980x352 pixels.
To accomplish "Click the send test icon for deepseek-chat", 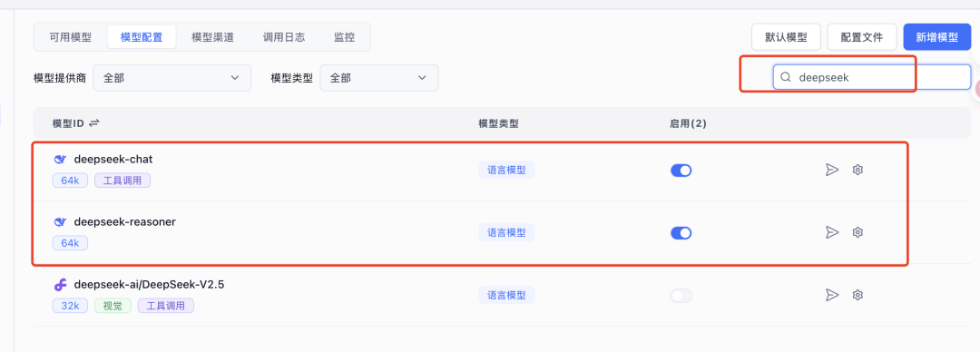I will (831, 170).
